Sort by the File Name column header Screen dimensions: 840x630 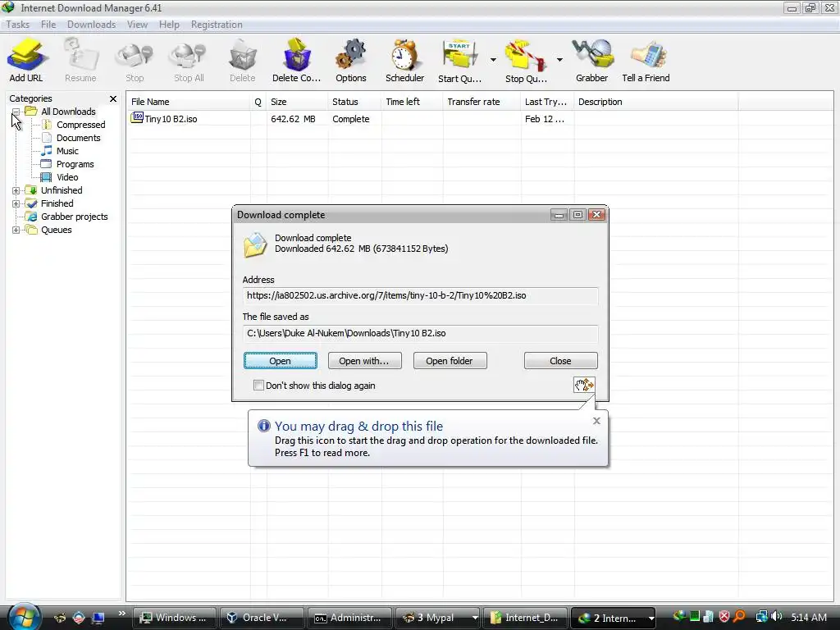click(x=188, y=102)
